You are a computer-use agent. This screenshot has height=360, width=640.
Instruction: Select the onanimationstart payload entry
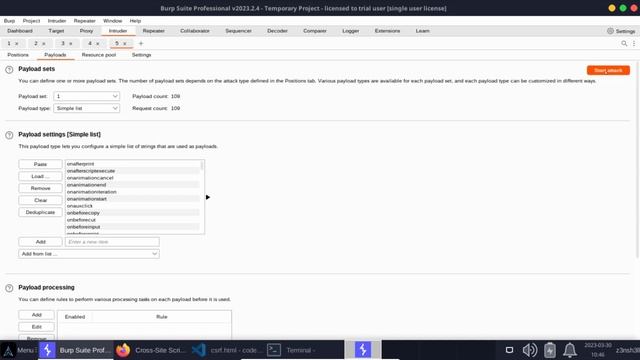pos(133,199)
